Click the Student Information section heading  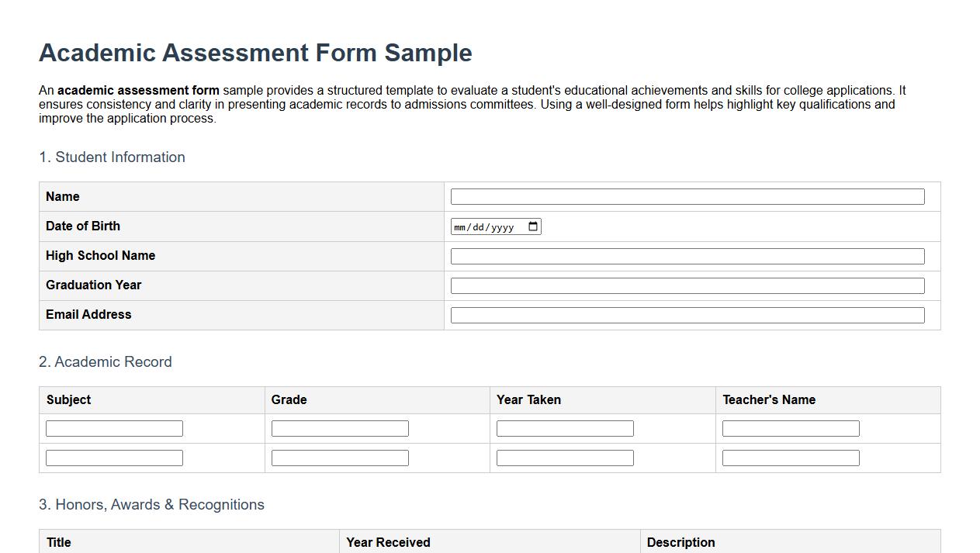(112, 157)
